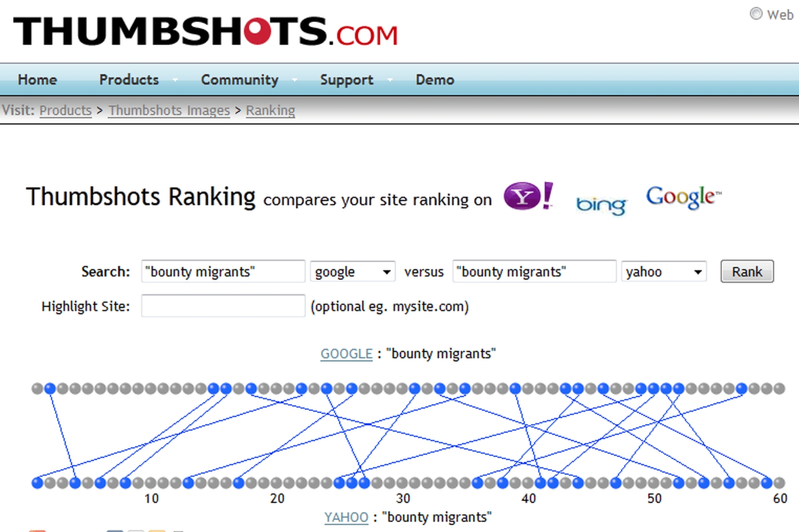Click the first gray dot in Google row
The height and width of the screenshot is (532, 799).
[37, 389]
